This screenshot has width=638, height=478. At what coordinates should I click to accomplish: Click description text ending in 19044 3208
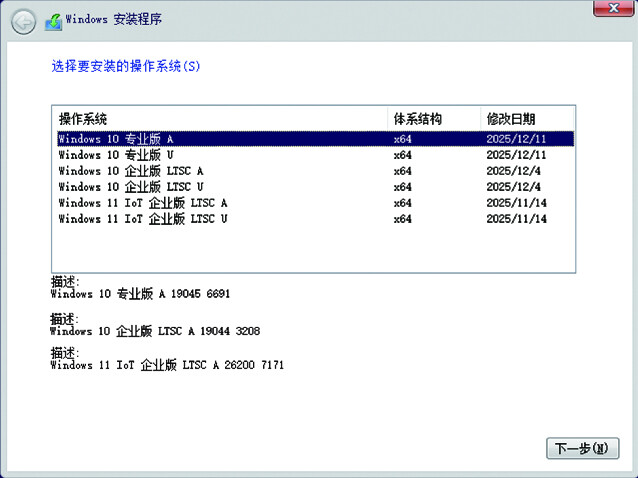click(x=154, y=330)
